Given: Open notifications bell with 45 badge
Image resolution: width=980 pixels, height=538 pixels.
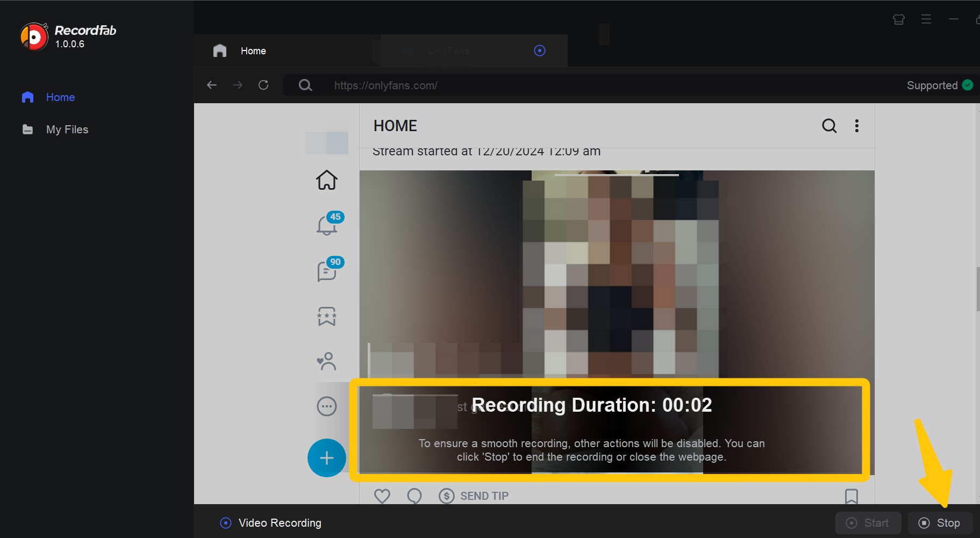Looking at the screenshot, I should pyautogui.click(x=327, y=224).
